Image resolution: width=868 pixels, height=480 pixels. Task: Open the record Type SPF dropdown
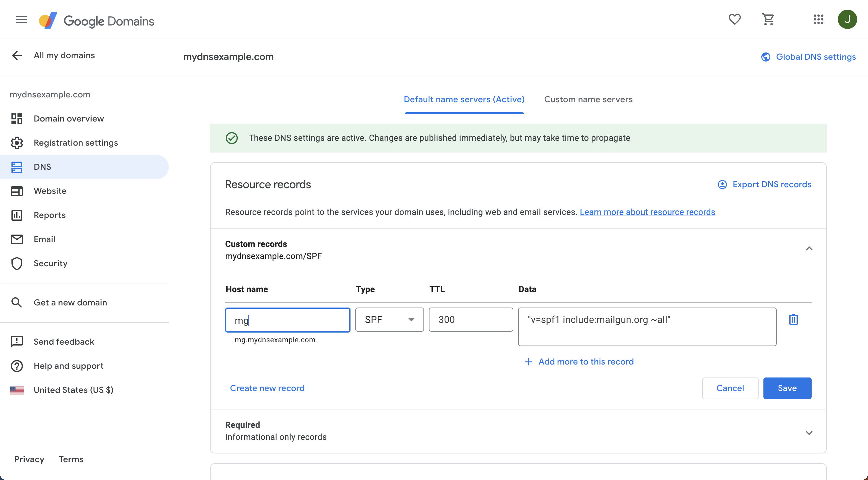pyautogui.click(x=389, y=320)
